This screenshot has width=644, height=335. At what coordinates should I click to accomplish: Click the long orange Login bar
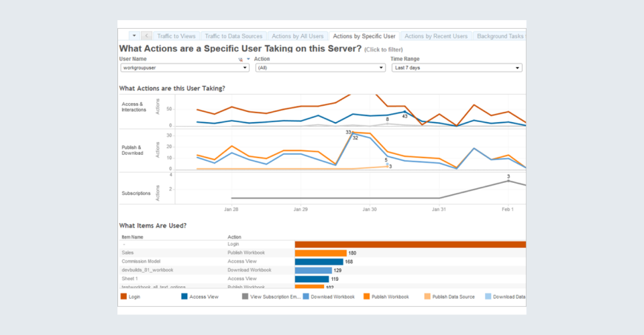pos(409,245)
